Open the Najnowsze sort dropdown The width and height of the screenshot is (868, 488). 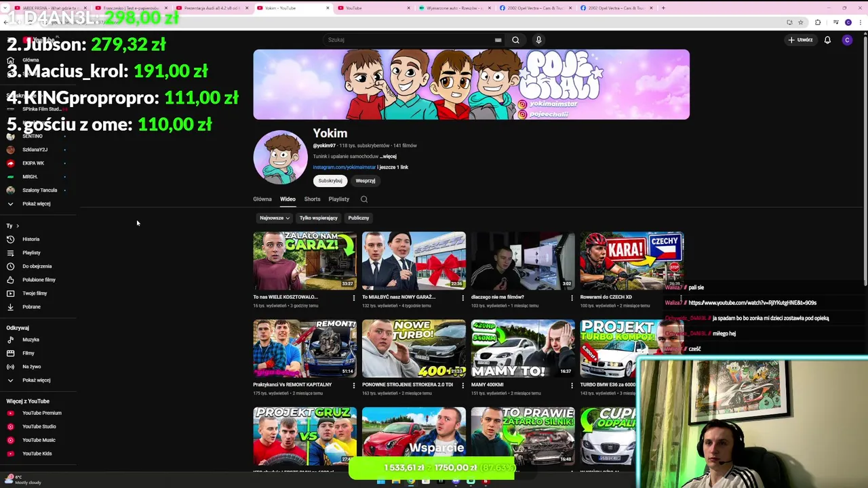click(x=275, y=218)
